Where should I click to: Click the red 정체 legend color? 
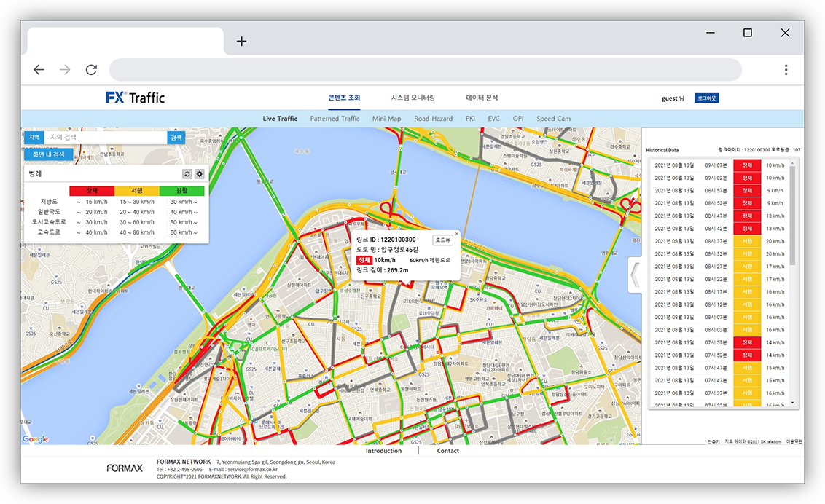[x=92, y=191]
